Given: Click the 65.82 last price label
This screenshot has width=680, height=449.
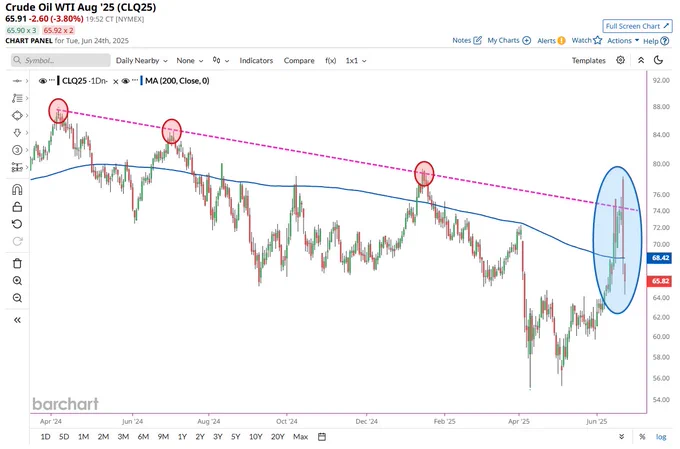Looking at the screenshot, I should pos(659,281).
